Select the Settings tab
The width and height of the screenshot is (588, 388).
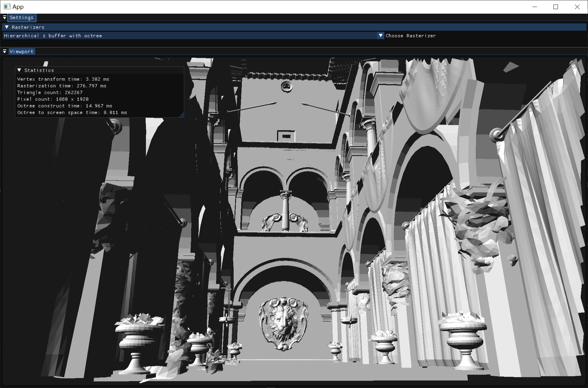[x=22, y=18]
